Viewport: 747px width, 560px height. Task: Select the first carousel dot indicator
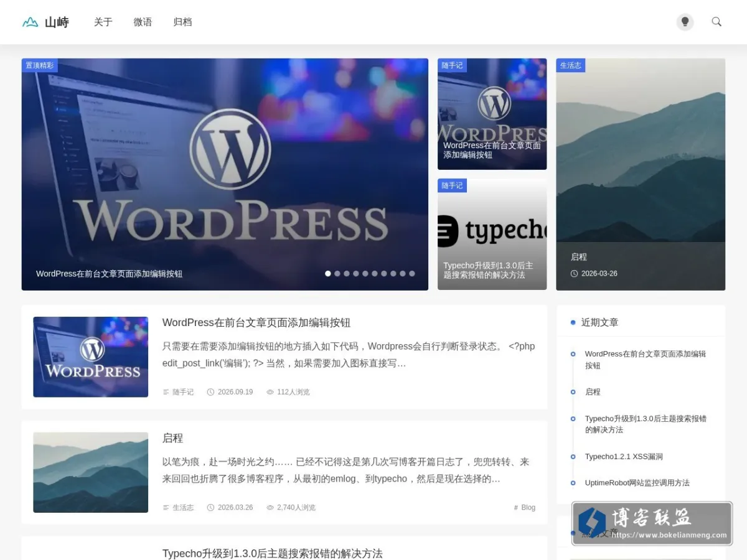tap(328, 273)
